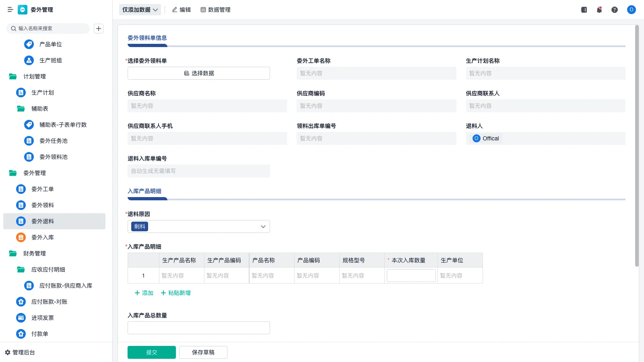Image resolution: width=644 pixels, height=362 pixels.
Task: Open 管理后台 via the gear icon
Action: point(8,352)
